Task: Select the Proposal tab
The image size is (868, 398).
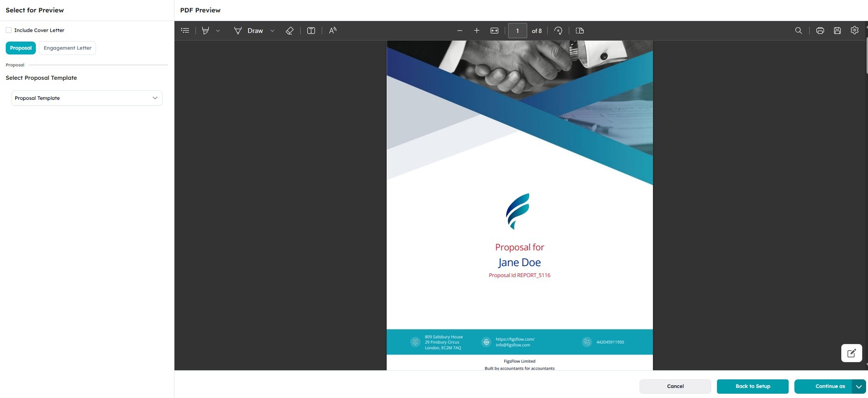Action: (21, 48)
